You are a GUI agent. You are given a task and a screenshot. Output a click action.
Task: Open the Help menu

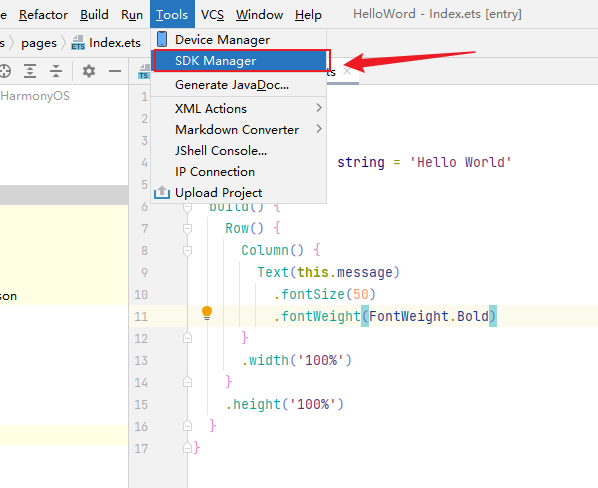[x=308, y=14]
